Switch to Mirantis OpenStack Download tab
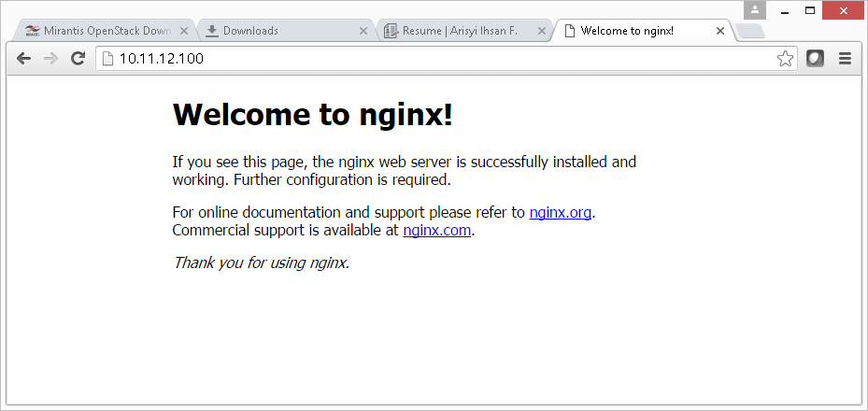 [104, 31]
